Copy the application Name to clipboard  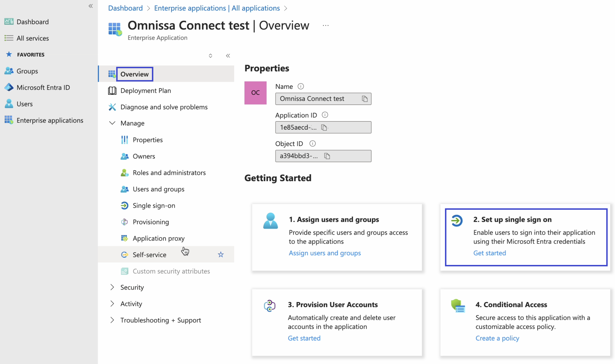click(x=365, y=99)
